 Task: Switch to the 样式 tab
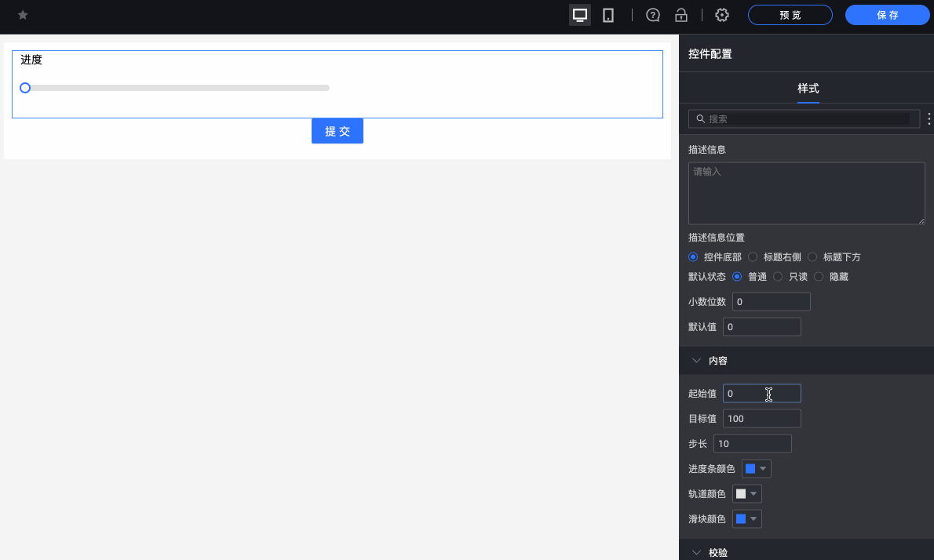pyautogui.click(x=808, y=89)
